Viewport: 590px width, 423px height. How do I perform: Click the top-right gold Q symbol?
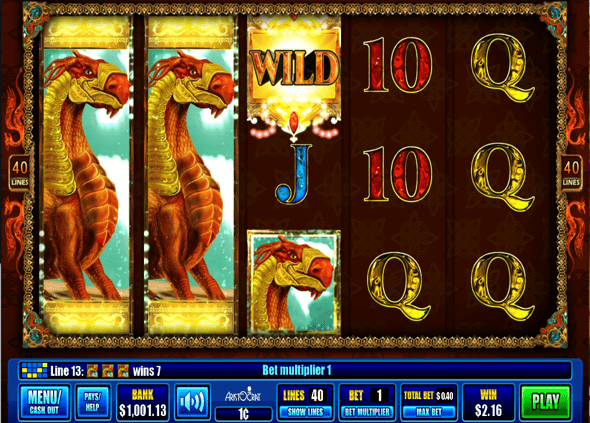502,67
